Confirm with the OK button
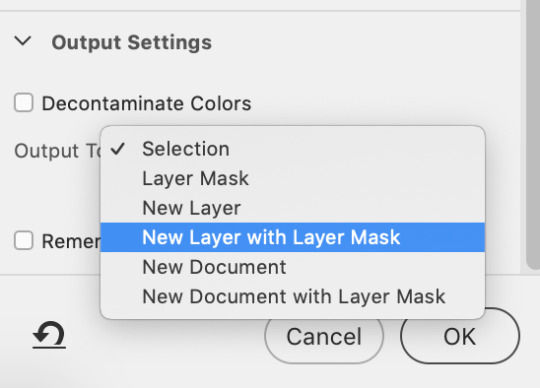Viewport: 540px width, 388px height. 460,336
